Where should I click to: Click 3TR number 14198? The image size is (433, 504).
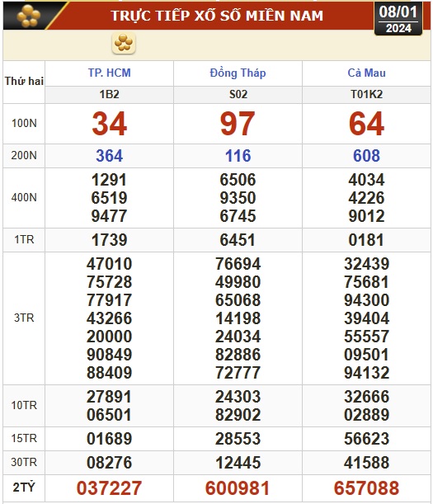tap(238, 319)
